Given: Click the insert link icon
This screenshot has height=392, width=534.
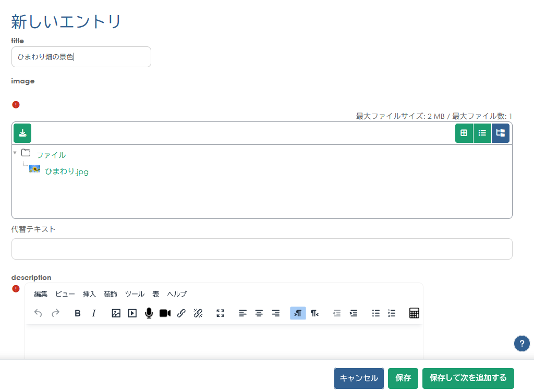Looking at the screenshot, I should click(x=181, y=313).
